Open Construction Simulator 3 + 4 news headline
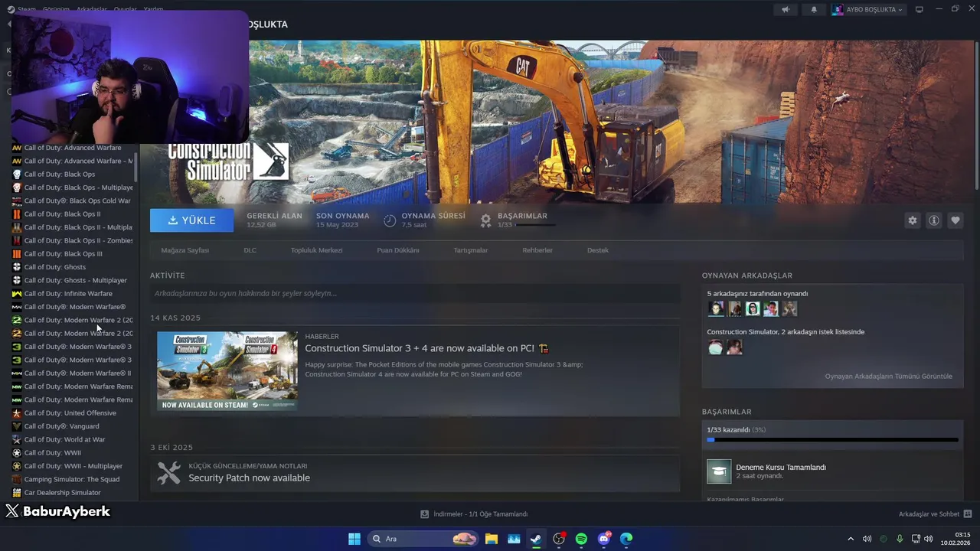Screen dimensions: 980x551 coord(426,348)
